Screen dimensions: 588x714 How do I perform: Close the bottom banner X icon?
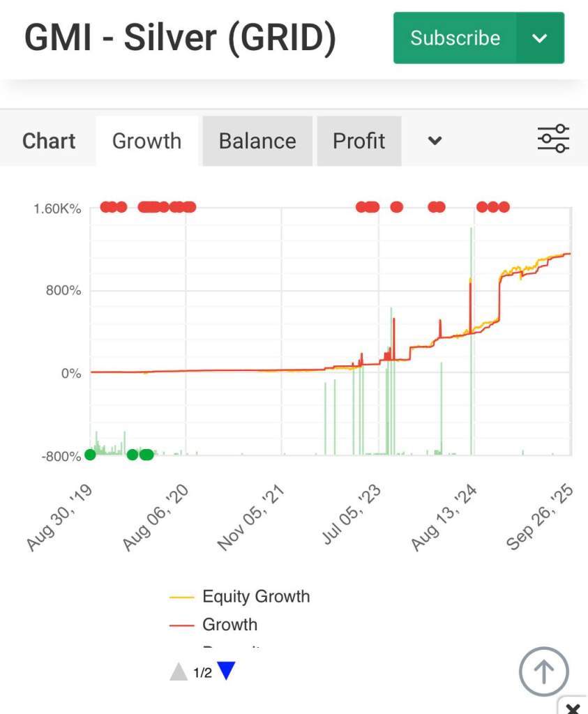(x=573, y=708)
